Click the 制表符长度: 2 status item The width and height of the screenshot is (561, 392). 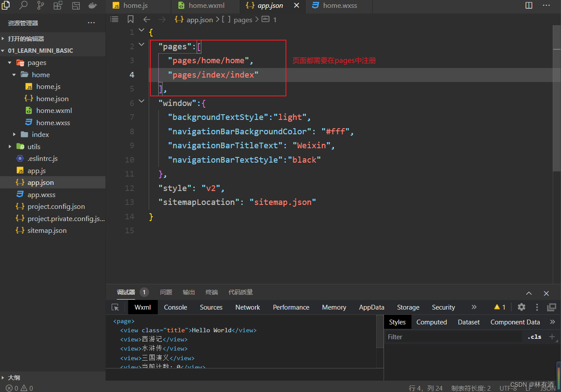coord(471,388)
